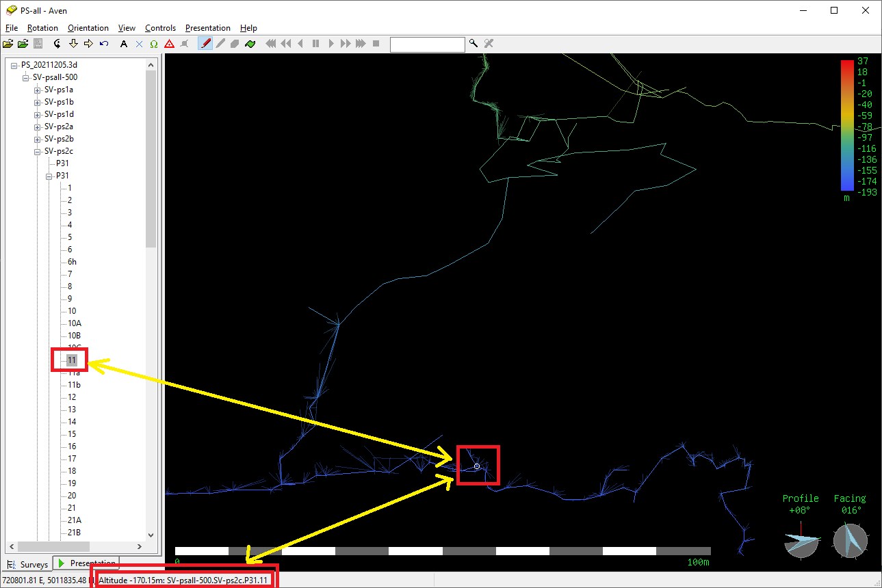This screenshot has width=882, height=588.
Task: Expand the SV-ps2b survey node
Action: pyautogui.click(x=38, y=139)
